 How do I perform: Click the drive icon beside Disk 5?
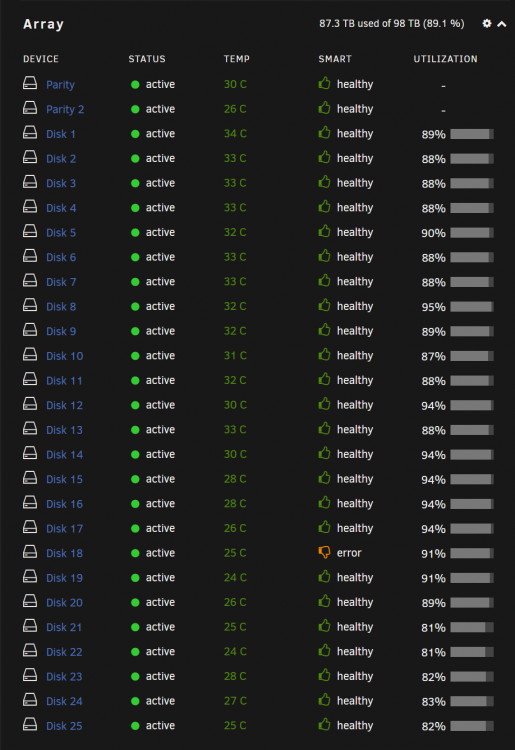pos(30,232)
